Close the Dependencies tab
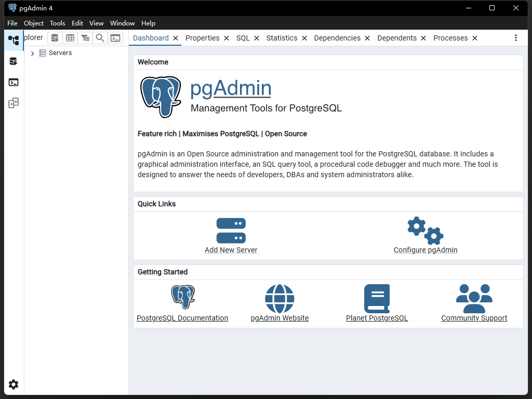532x399 pixels. tap(367, 38)
